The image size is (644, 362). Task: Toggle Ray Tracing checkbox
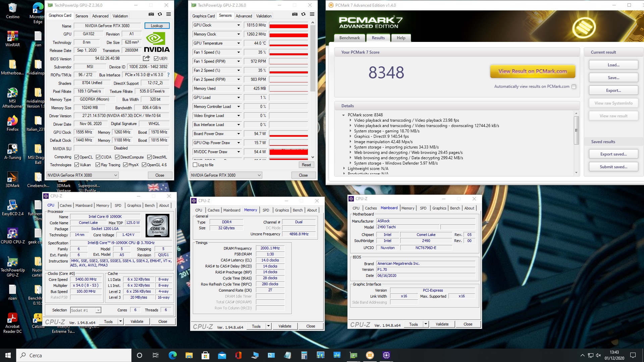tap(98, 165)
